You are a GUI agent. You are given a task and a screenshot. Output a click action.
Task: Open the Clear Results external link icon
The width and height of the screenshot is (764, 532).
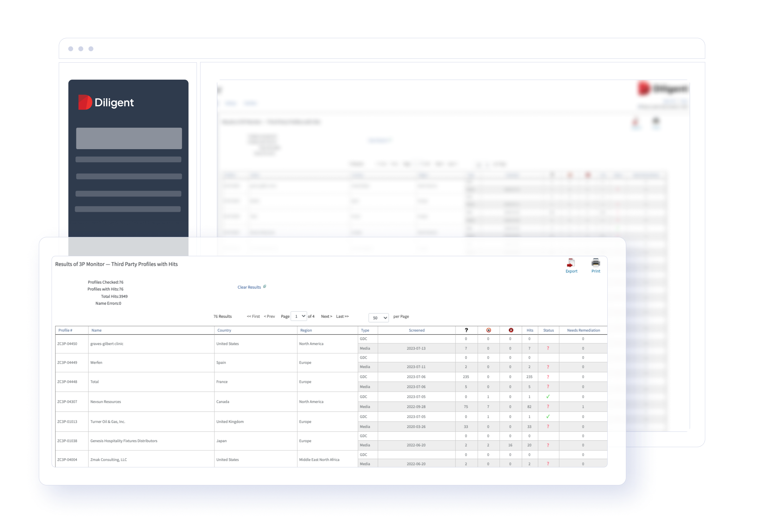264,287
